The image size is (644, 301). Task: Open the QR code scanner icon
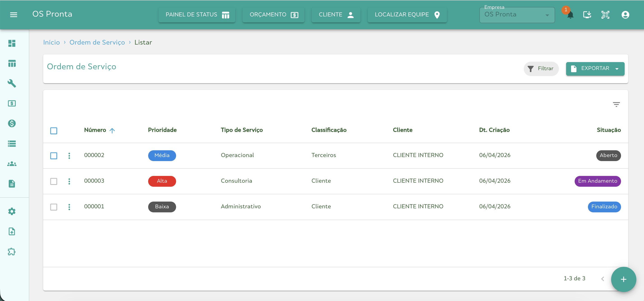[x=605, y=15]
